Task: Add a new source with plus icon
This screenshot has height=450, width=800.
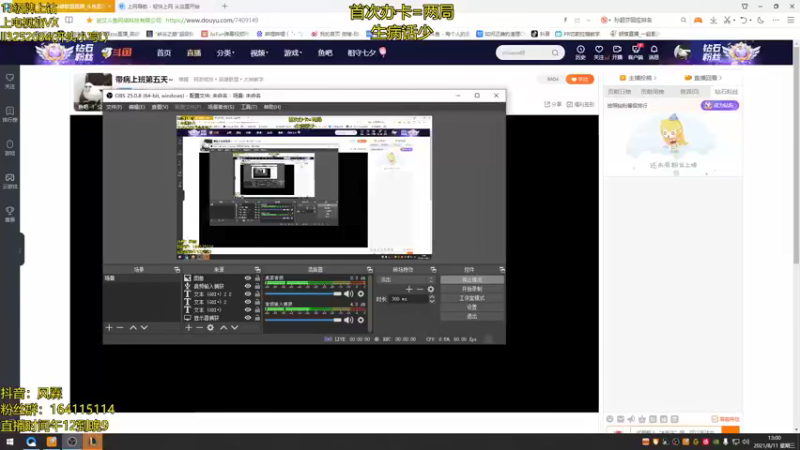Action: (x=189, y=328)
